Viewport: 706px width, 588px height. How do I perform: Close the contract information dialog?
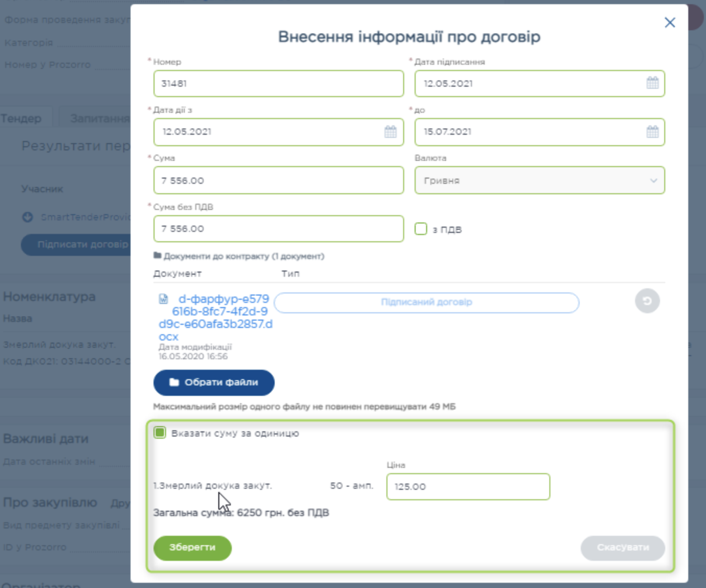pyautogui.click(x=669, y=22)
